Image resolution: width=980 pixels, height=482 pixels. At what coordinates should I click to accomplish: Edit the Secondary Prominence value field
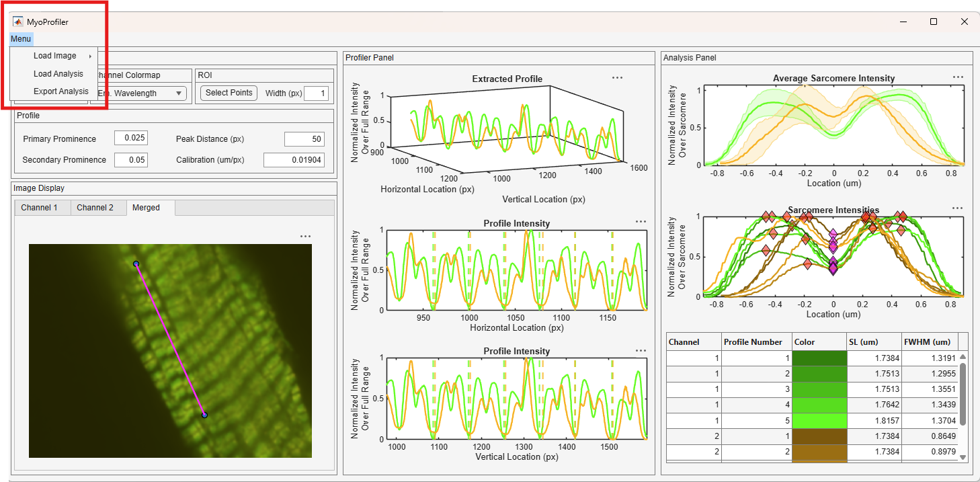point(130,159)
